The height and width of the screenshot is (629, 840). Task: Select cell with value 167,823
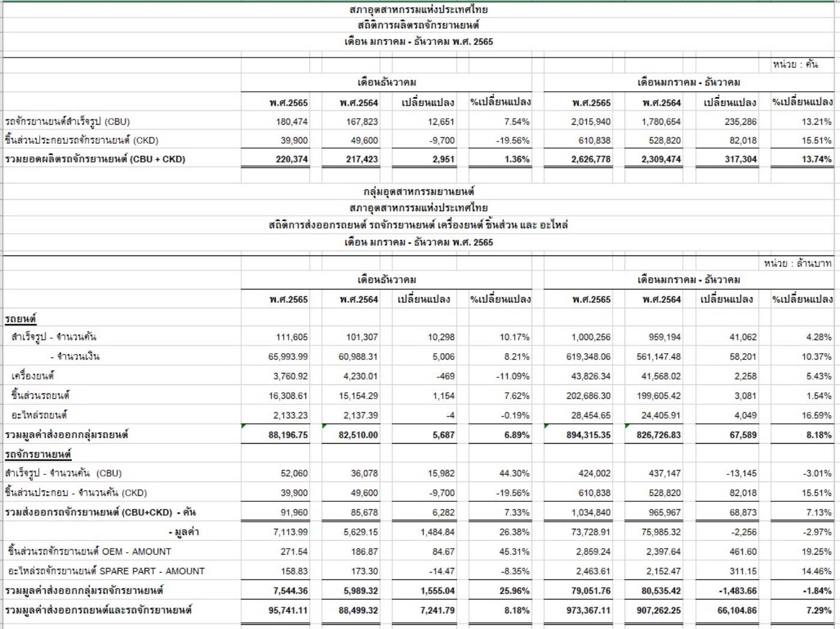point(362,122)
